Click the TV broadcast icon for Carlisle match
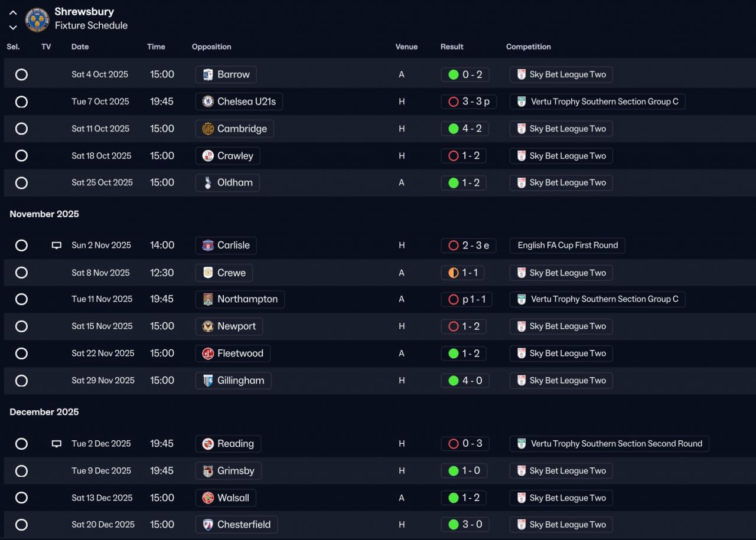Screen dimensions: 756x540 pyautogui.click(x=57, y=246)
